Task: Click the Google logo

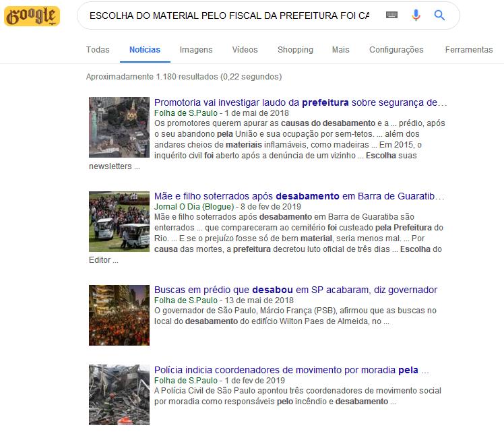Action: click(x=32, y=16)
